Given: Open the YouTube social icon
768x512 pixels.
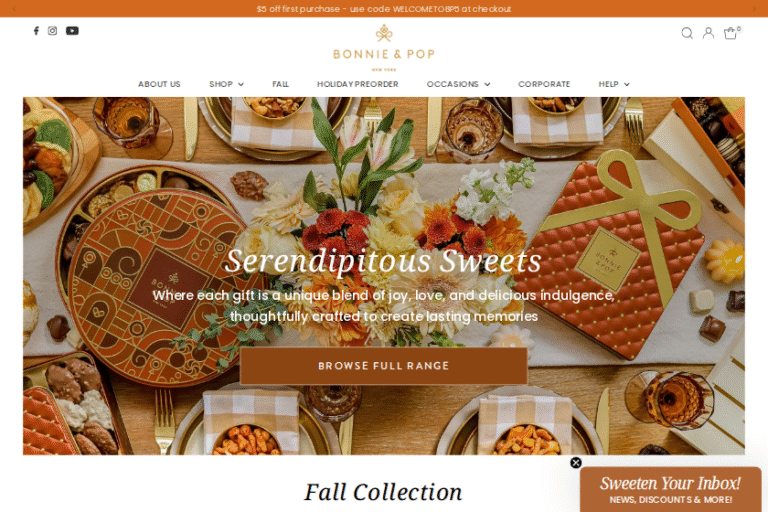Looking at the screenshot, I should coord(72,31).
